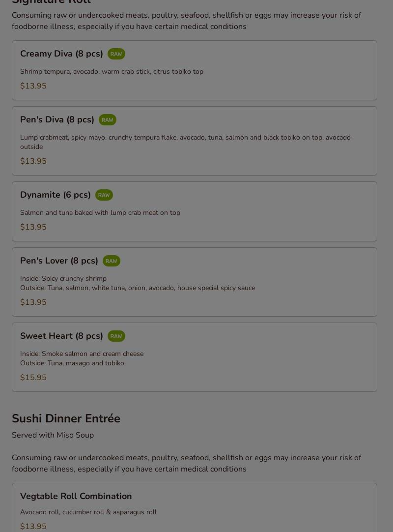The height and width of the screenshot is (532, 393).
Task: Click the avocado roll, cucumber roll description
Action: (x=88, y=512)
